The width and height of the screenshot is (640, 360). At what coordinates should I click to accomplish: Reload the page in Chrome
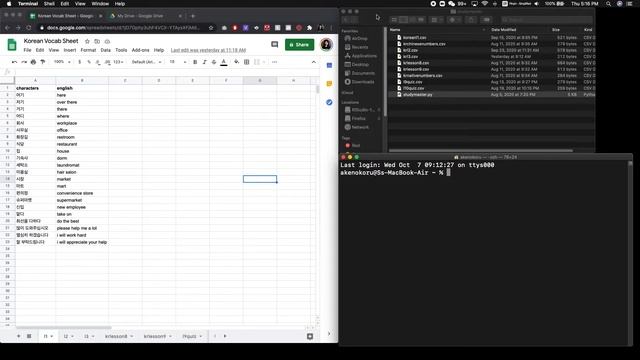coord(29,28)
